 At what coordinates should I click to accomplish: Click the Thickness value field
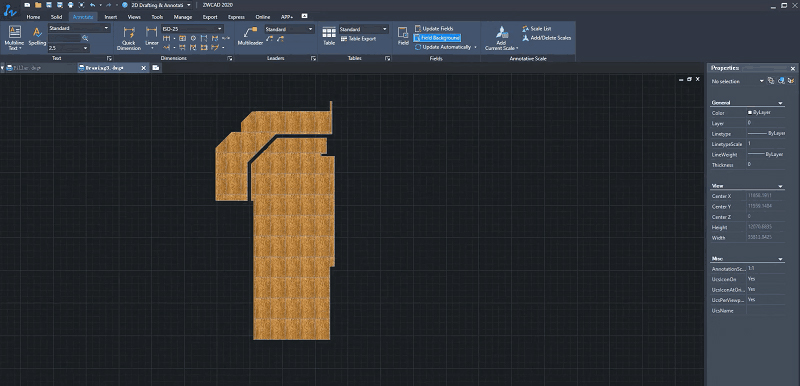tap(766, 165)
